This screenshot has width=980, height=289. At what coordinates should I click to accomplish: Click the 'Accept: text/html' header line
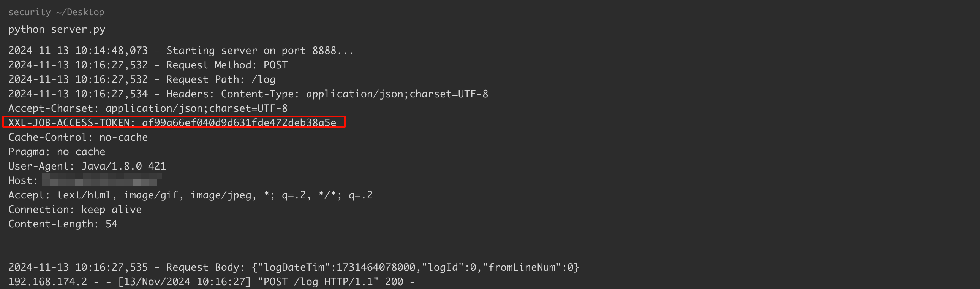(x=190, y=195)
